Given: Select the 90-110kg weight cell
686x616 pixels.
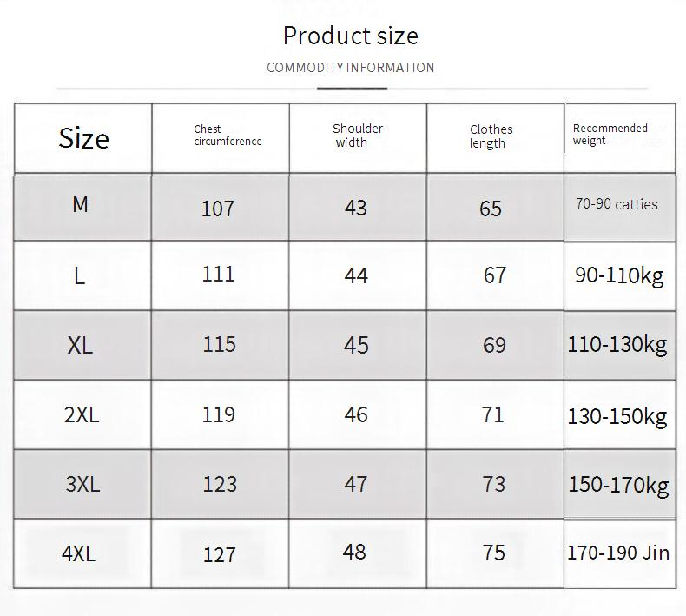Looking at the screenshot, I should click(x=618, y=275).
